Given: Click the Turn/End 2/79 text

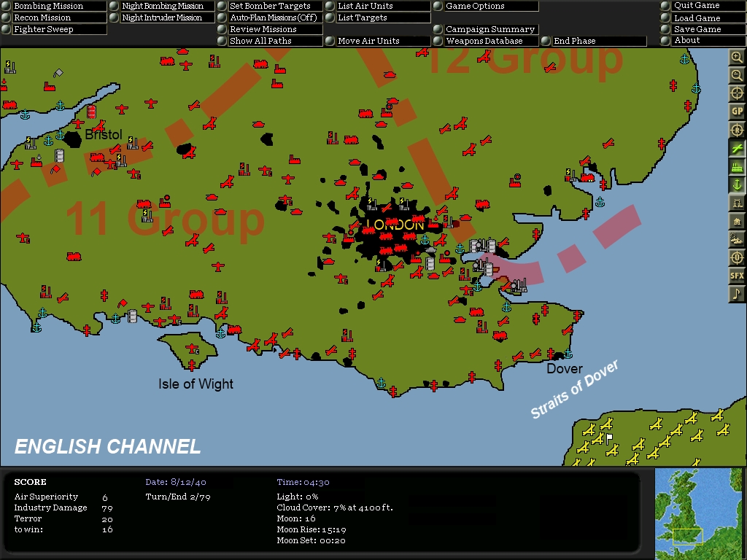Looking at the screenshot, I should (178, 497).
